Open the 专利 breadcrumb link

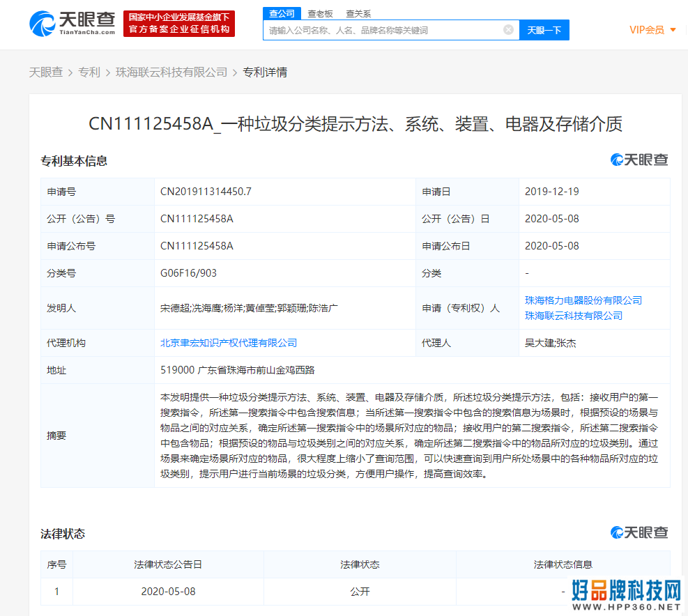[89, 72]
